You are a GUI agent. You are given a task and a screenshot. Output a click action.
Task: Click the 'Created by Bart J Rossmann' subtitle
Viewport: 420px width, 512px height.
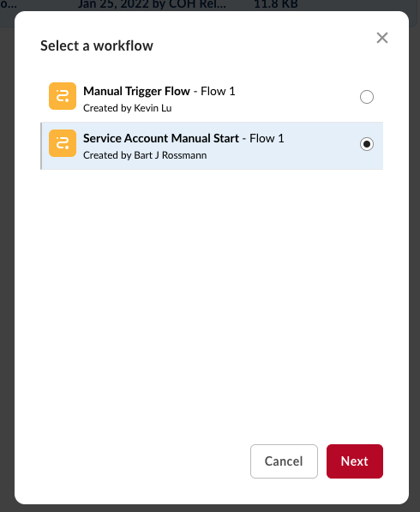tap(145, 155)
